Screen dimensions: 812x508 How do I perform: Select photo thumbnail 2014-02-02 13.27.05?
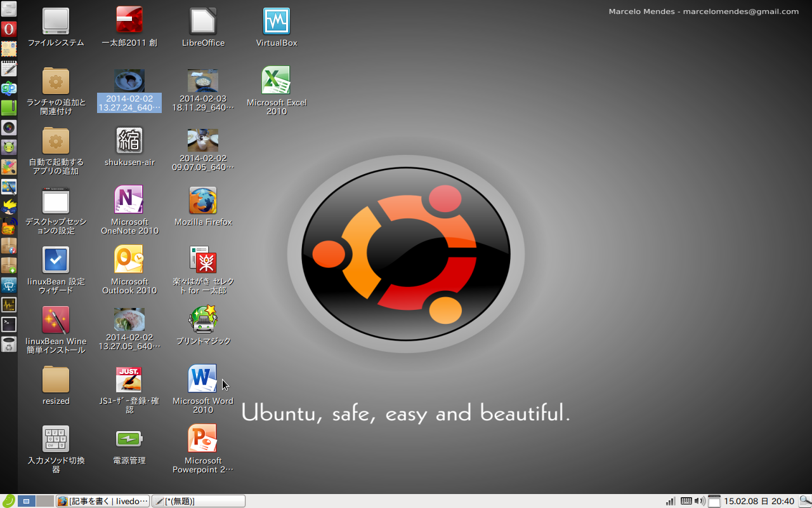pyautogui.click(x=129, y=319)
